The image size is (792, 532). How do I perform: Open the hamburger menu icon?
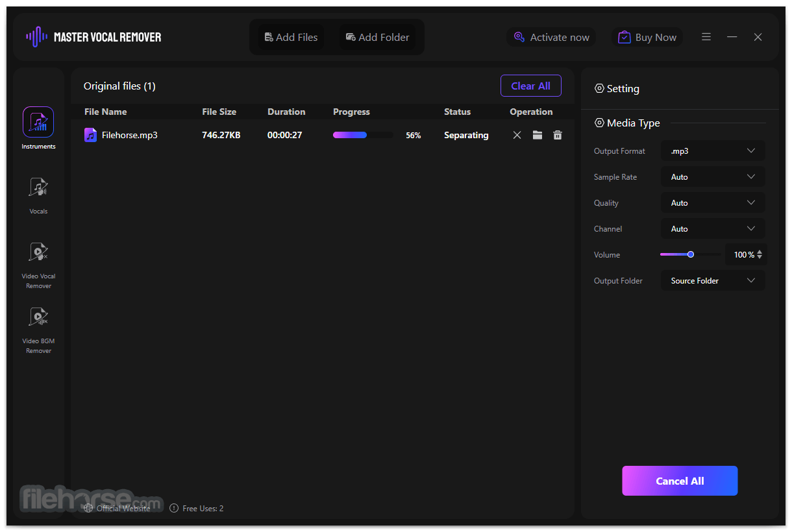coord(706,37)
